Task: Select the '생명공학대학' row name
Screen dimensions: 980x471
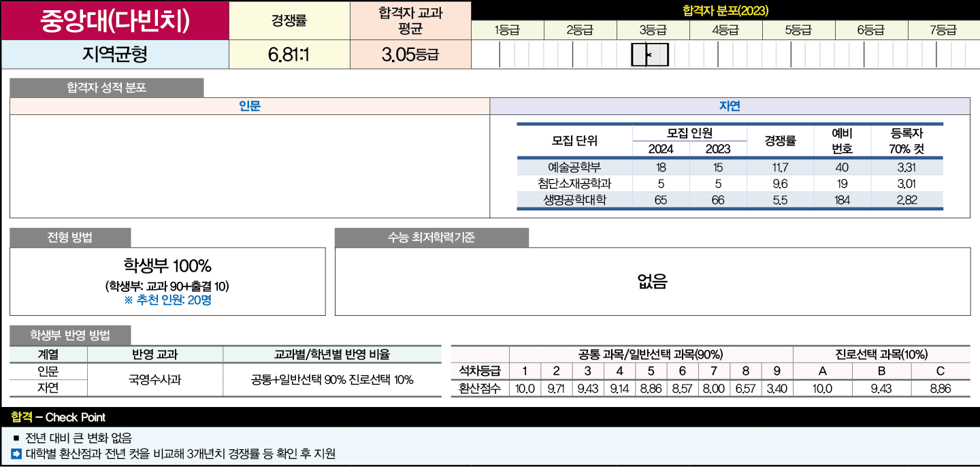Action: pos(574,199)
